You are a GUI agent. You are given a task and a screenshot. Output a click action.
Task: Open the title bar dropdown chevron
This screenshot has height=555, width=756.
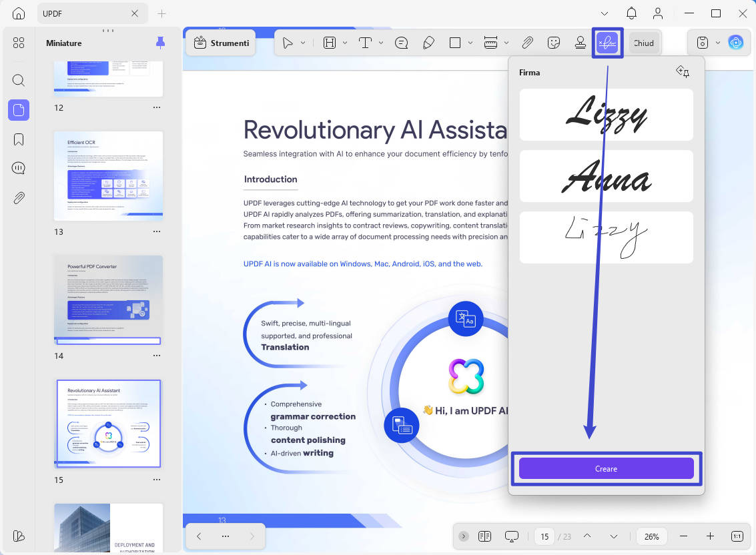604,13
